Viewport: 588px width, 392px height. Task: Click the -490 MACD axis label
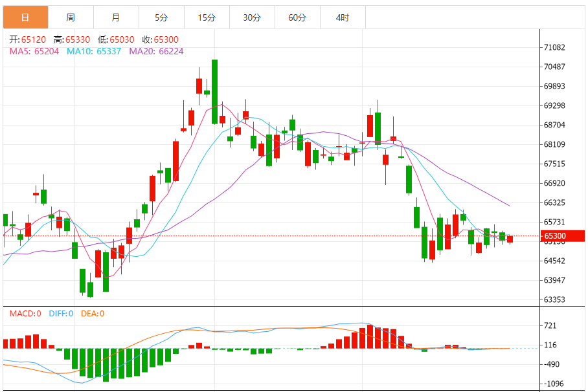[551, 364]
